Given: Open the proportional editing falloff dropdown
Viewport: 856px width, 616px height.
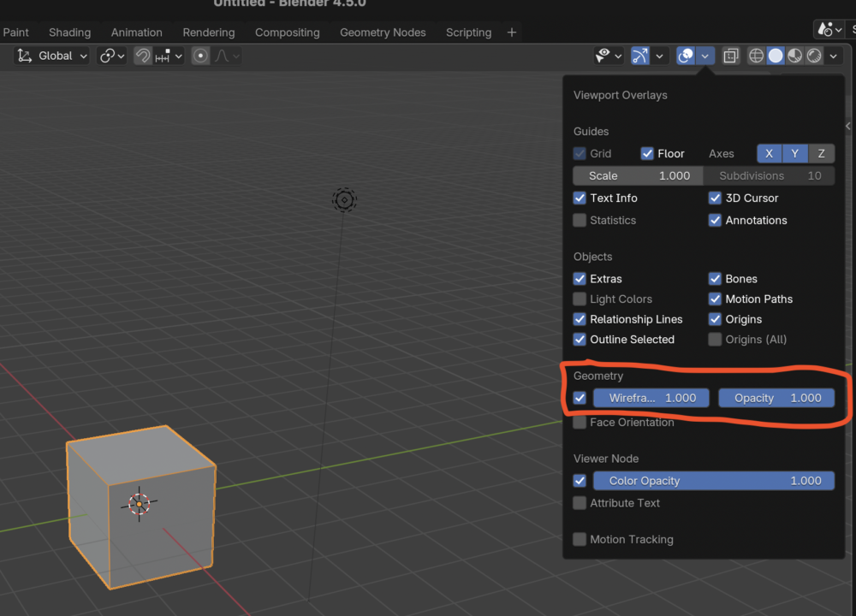Looking at the screenshot, I should (x=227, y=56).
